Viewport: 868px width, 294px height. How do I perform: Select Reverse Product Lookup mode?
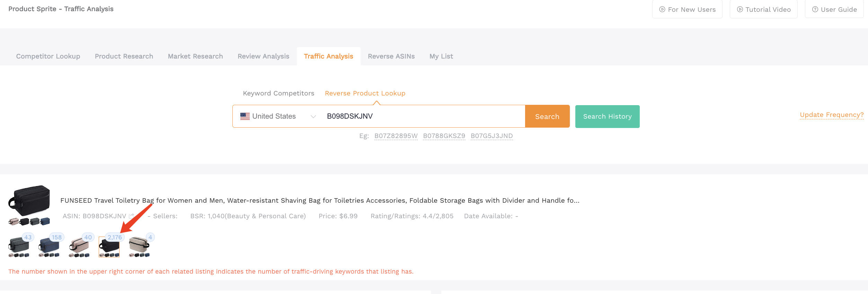click(365, 93)
